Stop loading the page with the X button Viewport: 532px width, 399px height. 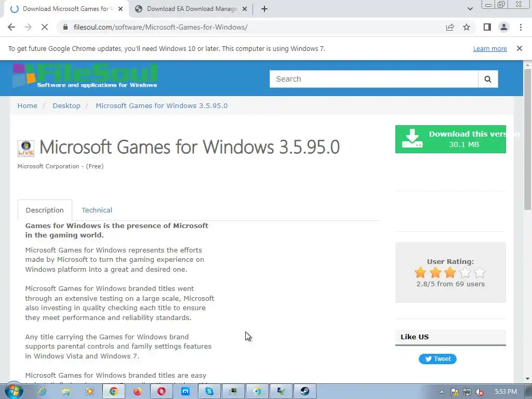45,27
